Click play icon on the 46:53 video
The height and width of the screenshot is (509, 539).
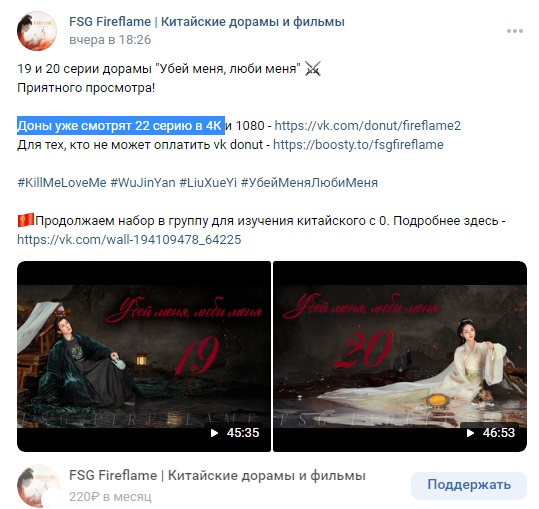(470, 433)
